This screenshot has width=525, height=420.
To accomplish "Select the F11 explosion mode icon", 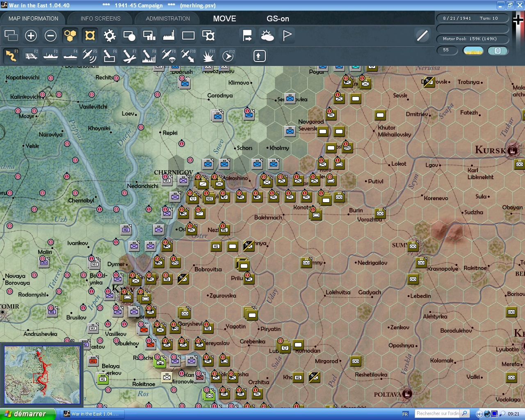I will pyautogui.click(x=208, y=56).
